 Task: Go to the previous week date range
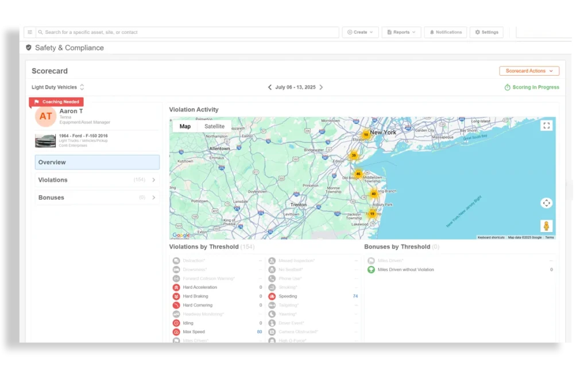coord(270,87)
